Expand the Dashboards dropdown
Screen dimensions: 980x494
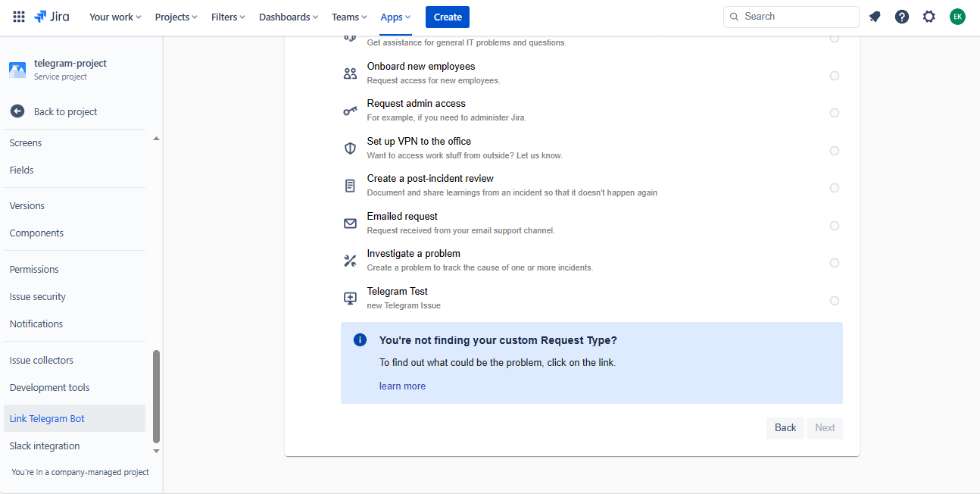click(288, 17)
